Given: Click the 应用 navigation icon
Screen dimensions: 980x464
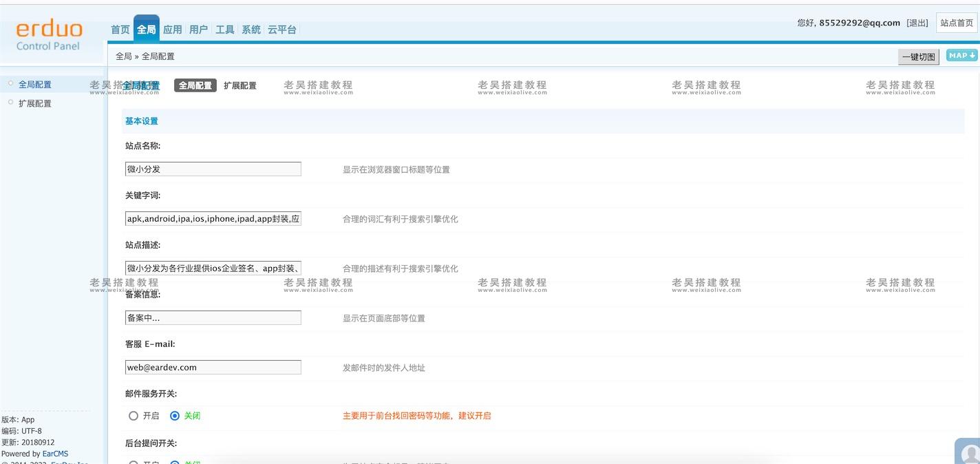Looking at the screenshot, I should click(x=173, y=29).
